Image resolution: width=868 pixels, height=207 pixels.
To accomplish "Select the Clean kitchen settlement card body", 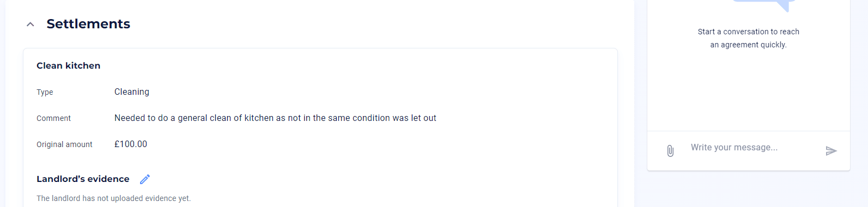I will coord(320,127).
